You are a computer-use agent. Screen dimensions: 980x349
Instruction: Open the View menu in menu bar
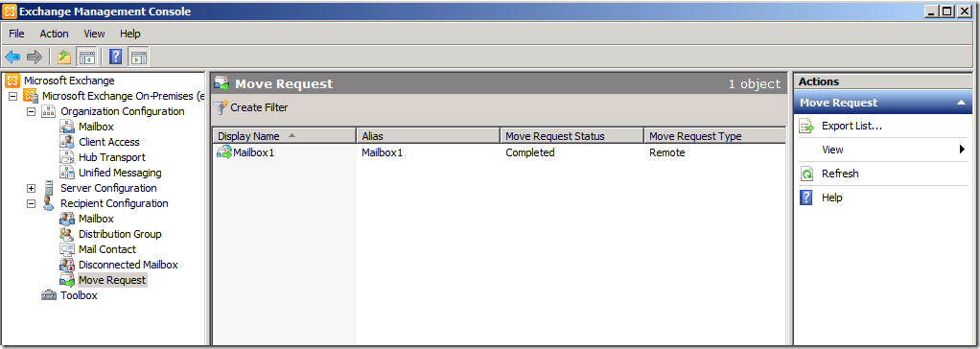coord(94,34)
